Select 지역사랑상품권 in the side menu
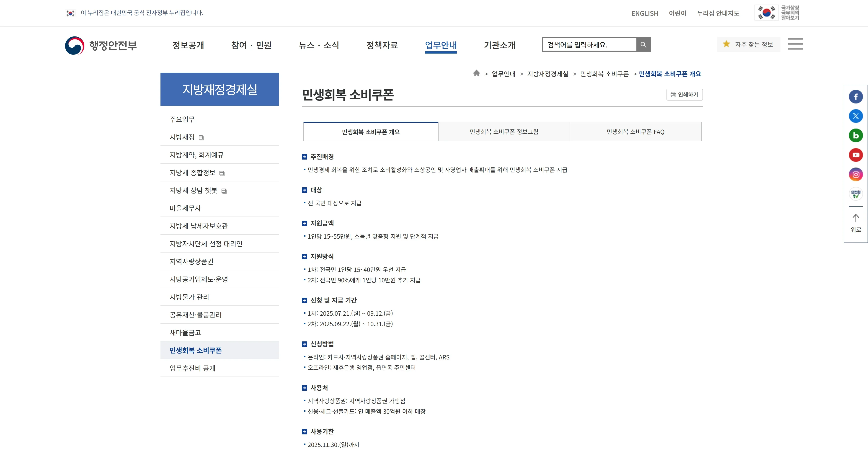 (191, 261)
